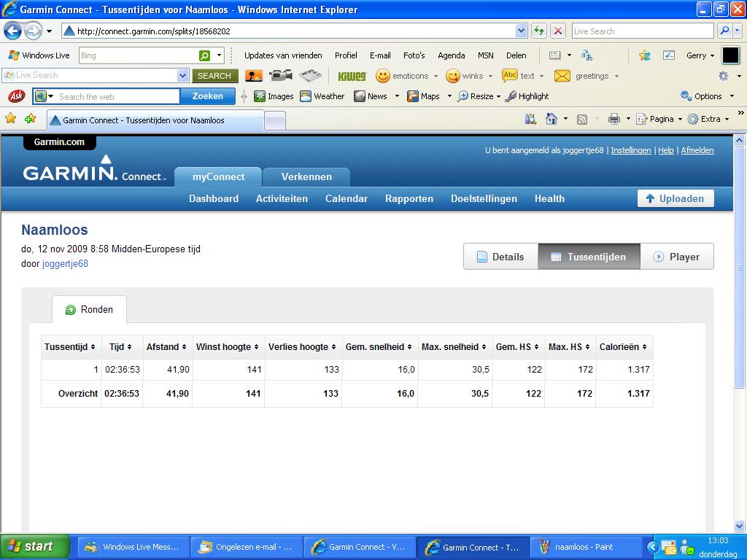
Task: Sort by Calorieën column
Action: click(x=623, y=346)
